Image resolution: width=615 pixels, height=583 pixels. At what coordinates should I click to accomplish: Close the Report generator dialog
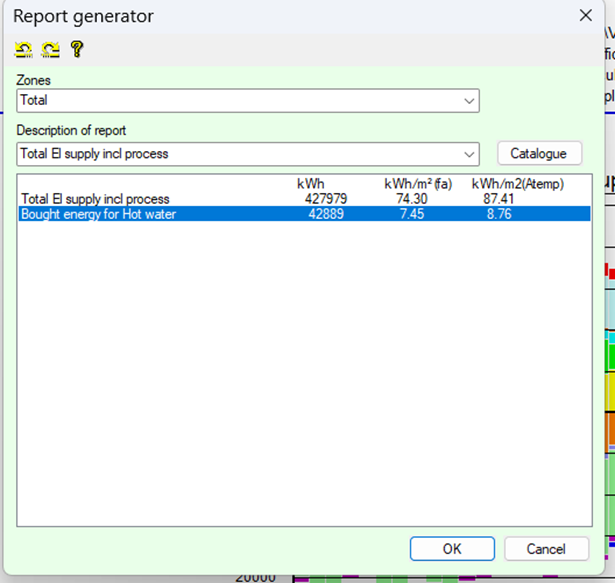click(x=585, y=15)
